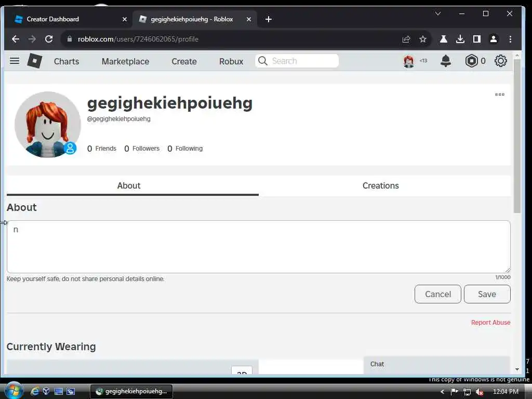Open the settings gear icon
532x399 pixels.
click(500, 61)
